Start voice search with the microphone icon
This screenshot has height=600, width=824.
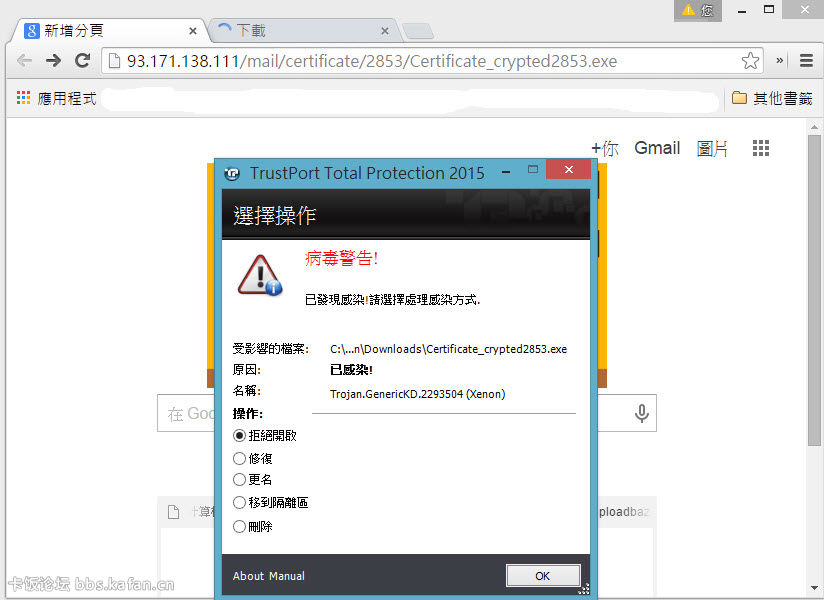(x=641, y=413)
